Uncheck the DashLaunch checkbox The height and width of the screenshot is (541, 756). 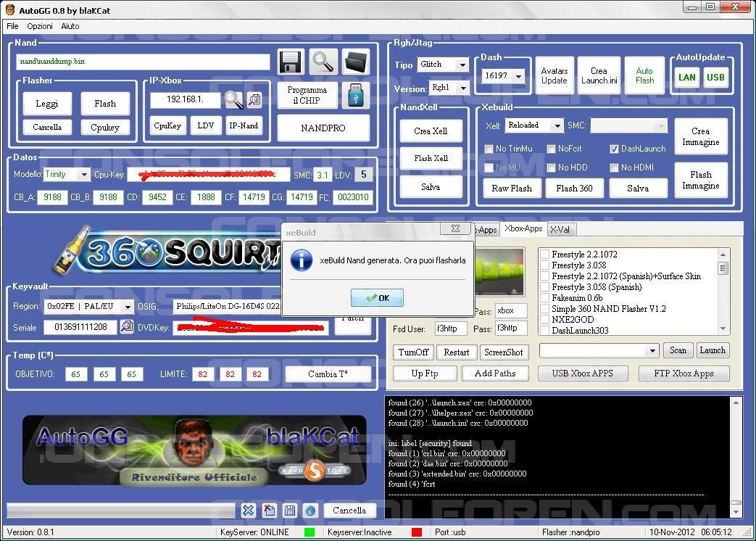(x=614, y=149)
